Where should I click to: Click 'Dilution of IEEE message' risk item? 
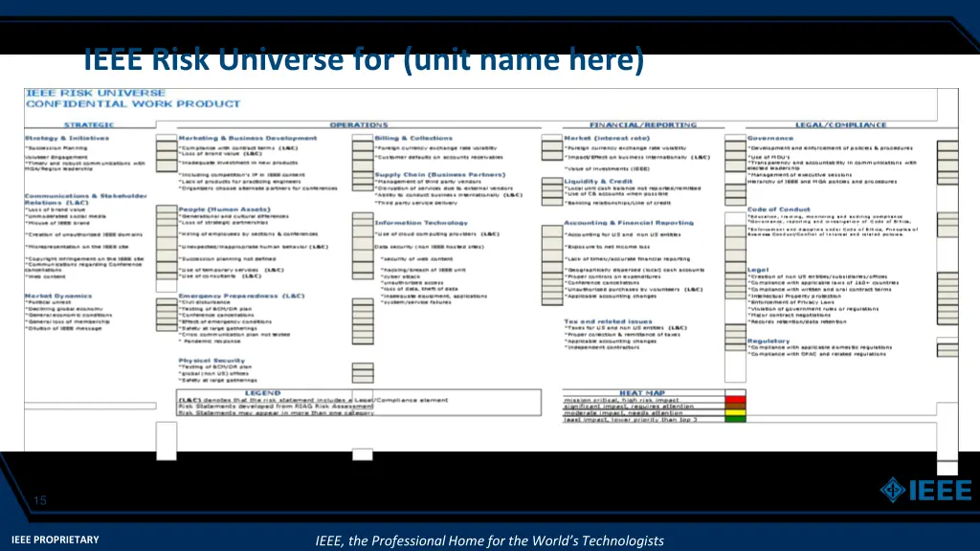click(x=63, y=328)
